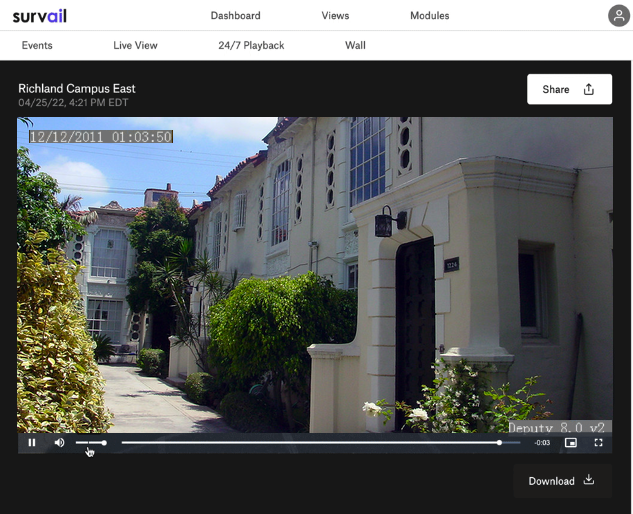Click the Download button
Image resolution: width=633 pixels, height=514 pixels.
pos(561,481)
